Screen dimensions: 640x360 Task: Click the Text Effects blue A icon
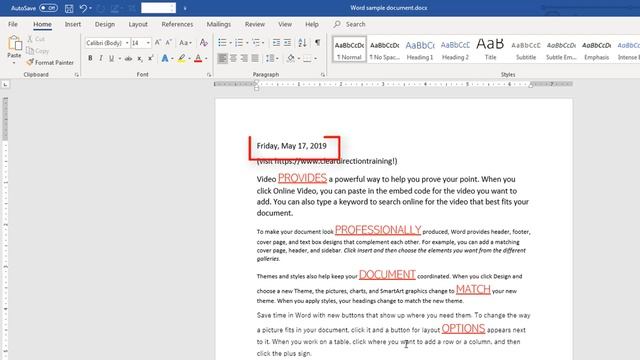(164, 58)
